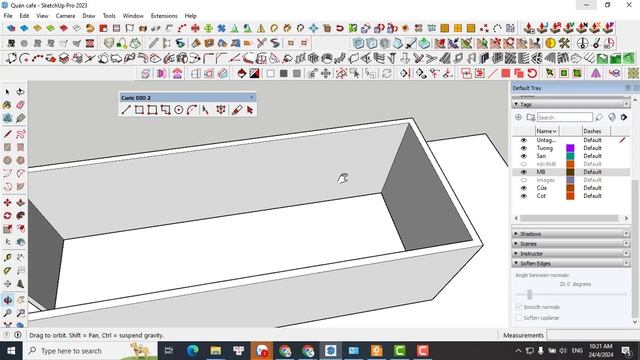This screenshot has width=640, height=360.
Task: Open the File menu
Action: coord(8,16)
